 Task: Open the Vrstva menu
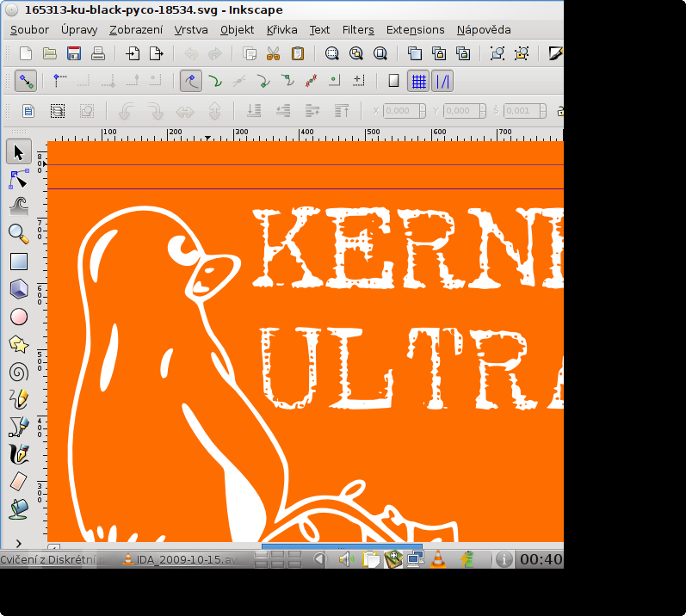(x=191, y=30)
